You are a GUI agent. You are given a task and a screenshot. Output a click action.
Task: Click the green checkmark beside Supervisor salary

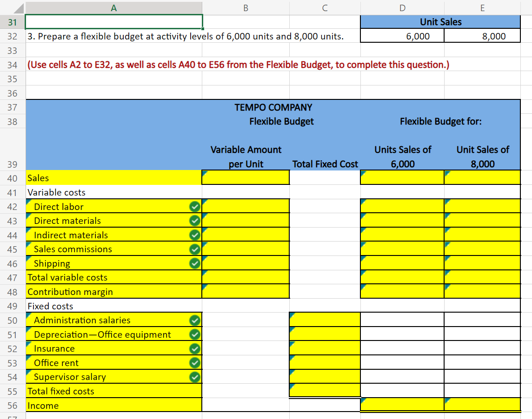pyautogui.click(x=195, y=377)
